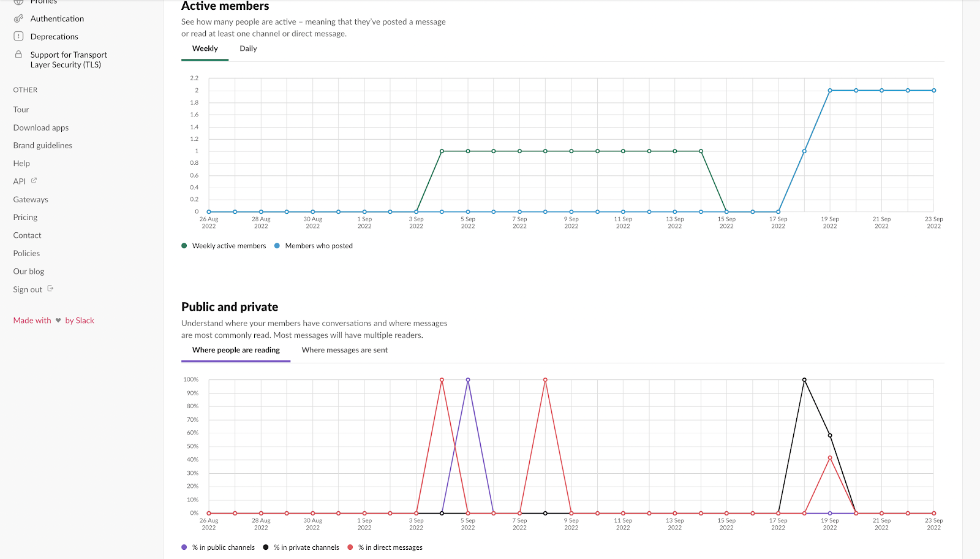The image size is (980, 559).
Task: Click the Active members heading
Action: [225, 6]
